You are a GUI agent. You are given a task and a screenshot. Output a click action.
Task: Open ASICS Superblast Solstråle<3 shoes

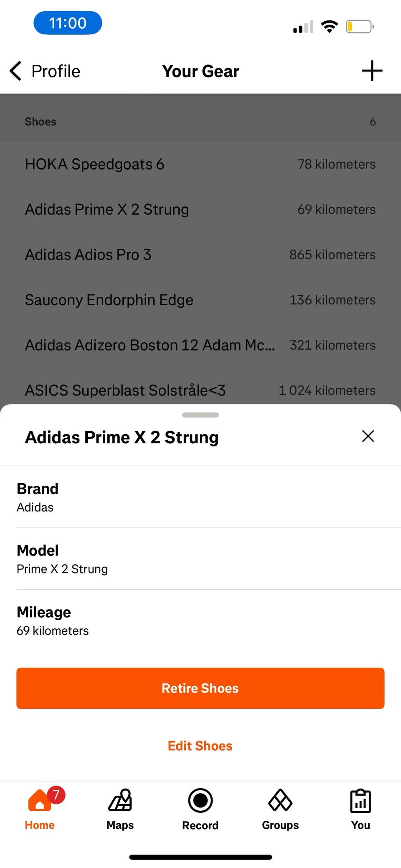[x=200, y=390]
